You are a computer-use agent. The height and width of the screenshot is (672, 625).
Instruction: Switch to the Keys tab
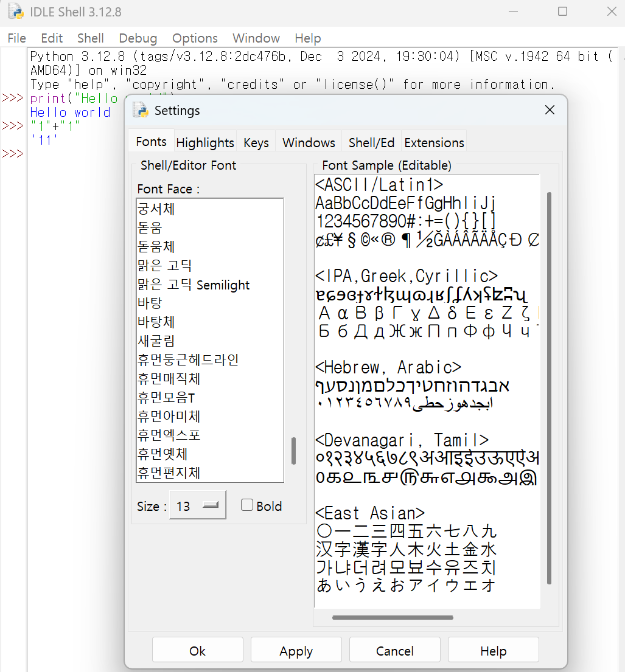point(256,142)
